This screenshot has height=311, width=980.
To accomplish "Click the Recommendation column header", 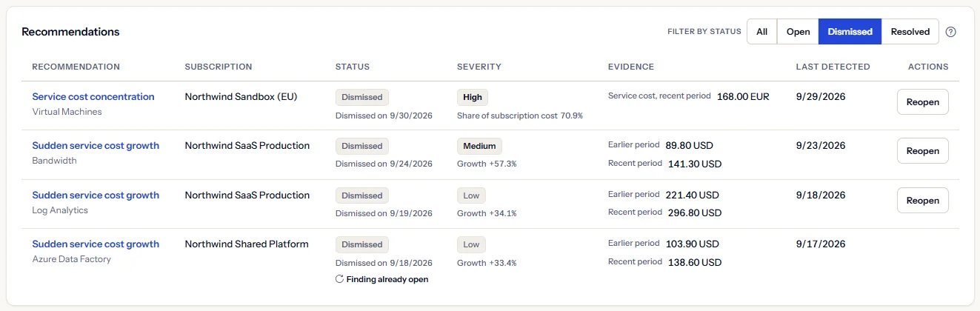I will 76,67.
